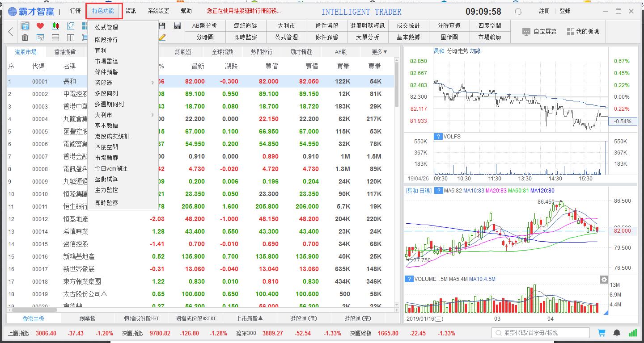This screenshot has width=644, height=343.
Task: Select the horizontal split layout icon
Action: pyautogui.click(x=55, y=38)
